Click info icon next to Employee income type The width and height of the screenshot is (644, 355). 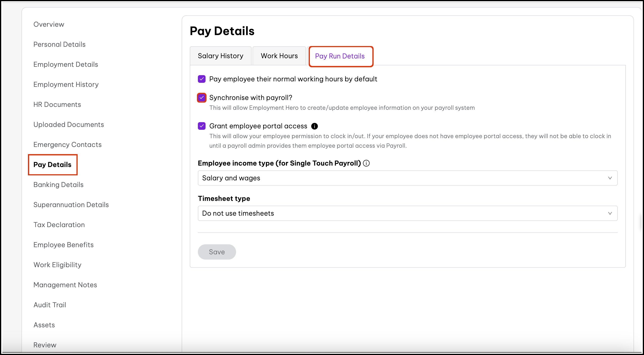click(x=366, y=163)
